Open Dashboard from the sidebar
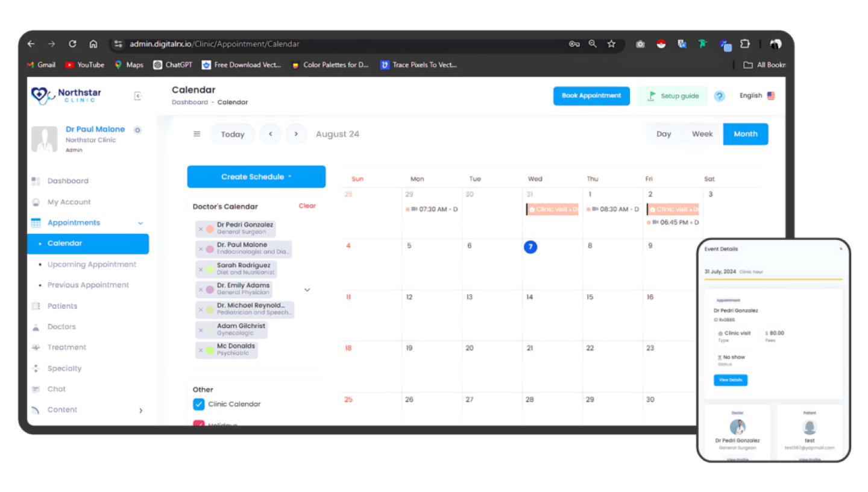868x492 pixels. point(68,181)
